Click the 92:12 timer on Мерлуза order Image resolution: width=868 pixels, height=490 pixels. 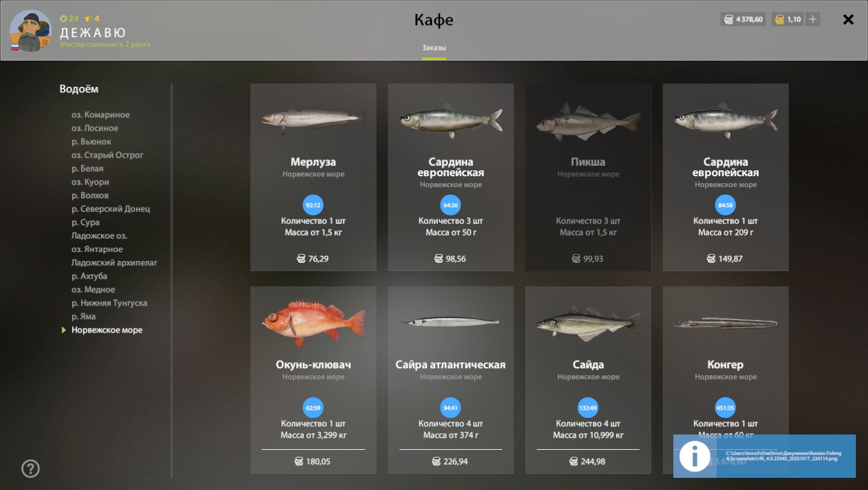(x=313, y=205)
